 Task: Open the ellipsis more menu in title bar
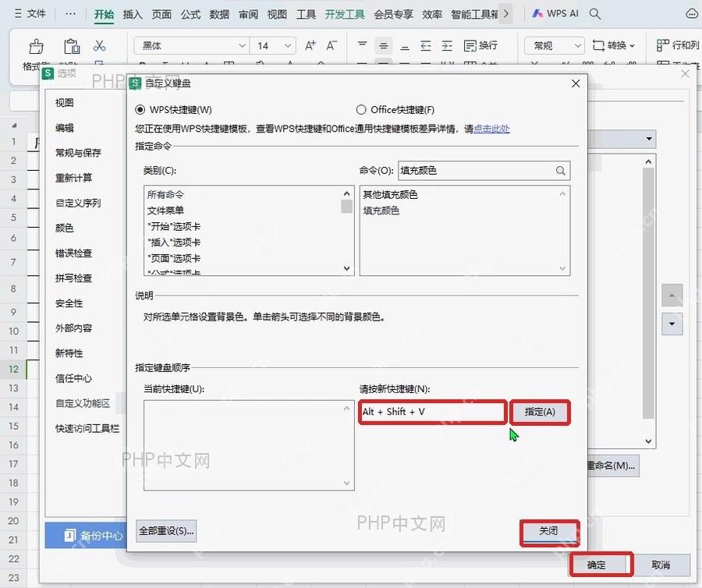pyautogui.click(x=70, y=14)
